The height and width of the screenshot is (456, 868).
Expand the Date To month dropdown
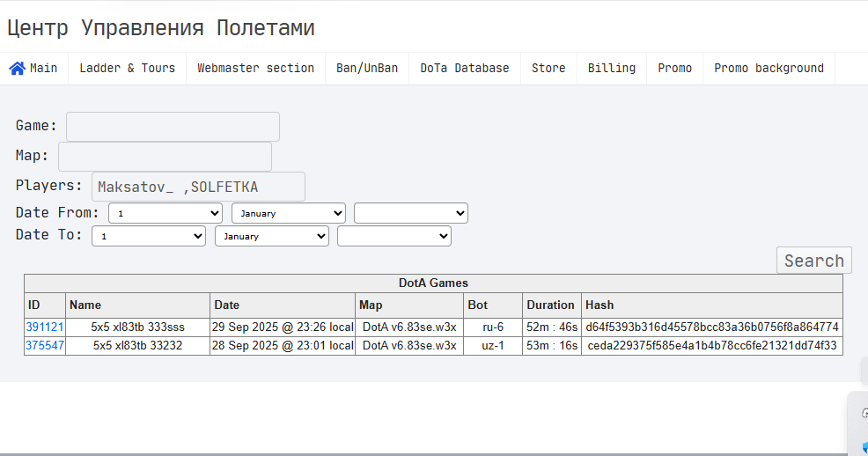point(272,236)
